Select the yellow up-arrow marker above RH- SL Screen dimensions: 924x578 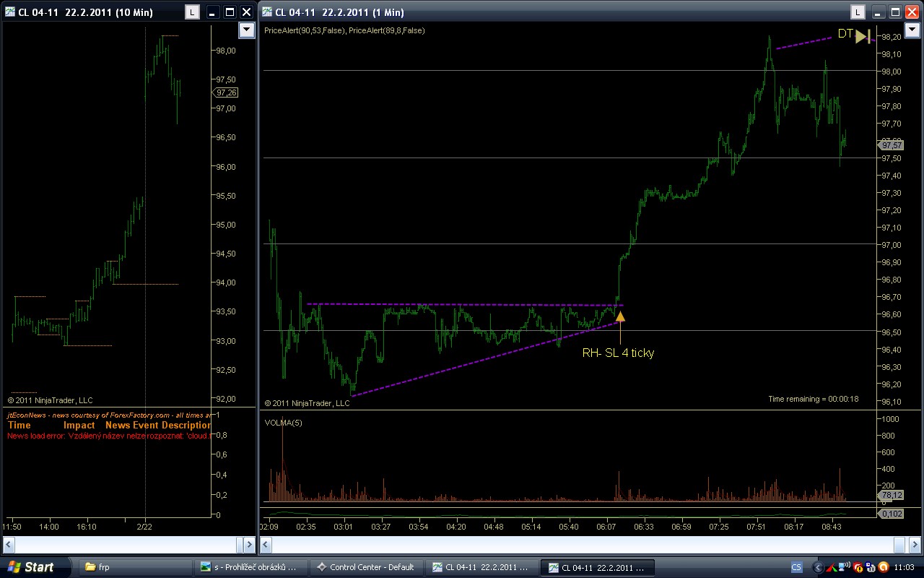click(x=620, y=316)
